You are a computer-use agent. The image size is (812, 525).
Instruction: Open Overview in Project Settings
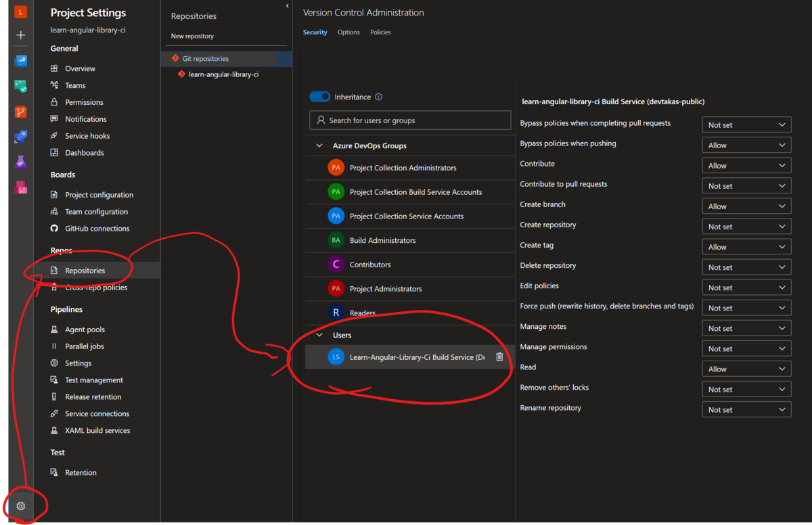point(80,68)
